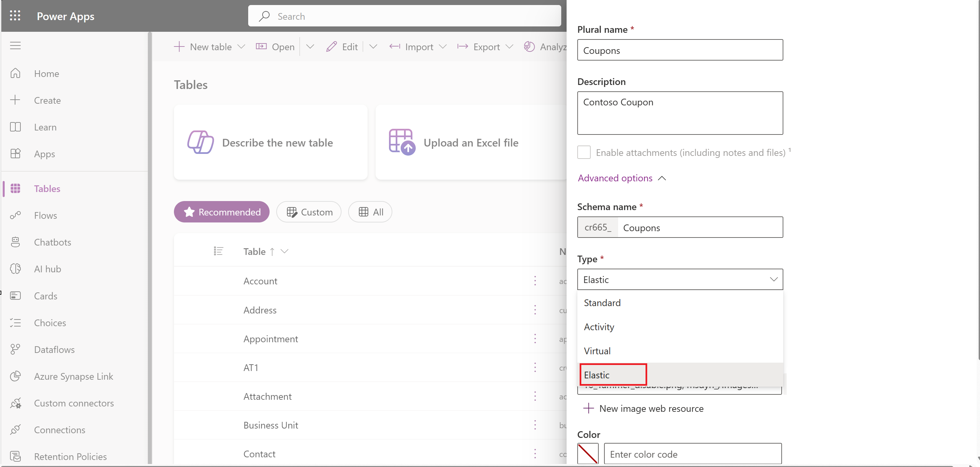Open the Type dropdown menu
980x467 pixels.
[x=680, y=279]
